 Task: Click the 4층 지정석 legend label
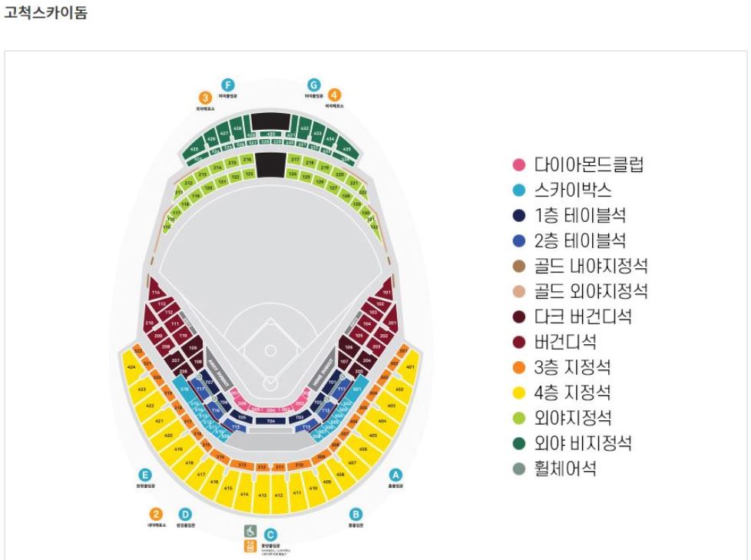[x=573, y=393]
